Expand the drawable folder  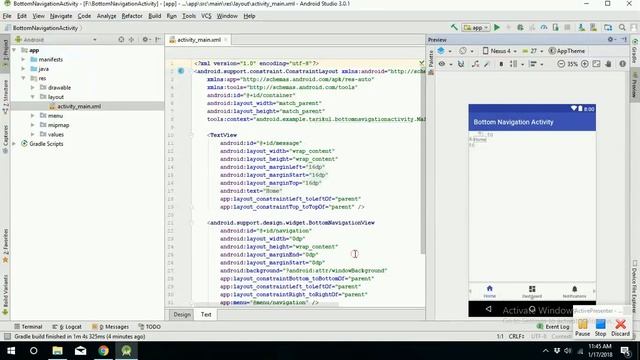click(x=33, y=87)
